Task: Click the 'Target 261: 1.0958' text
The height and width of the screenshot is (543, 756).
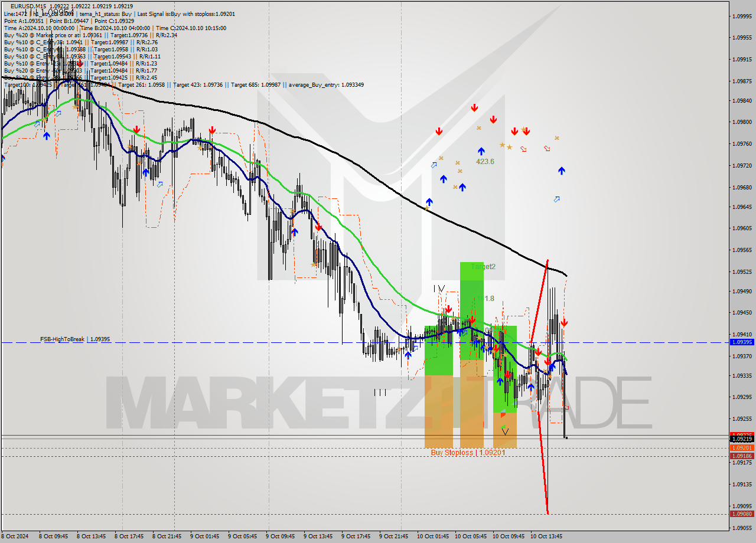Action: [142, 84]
